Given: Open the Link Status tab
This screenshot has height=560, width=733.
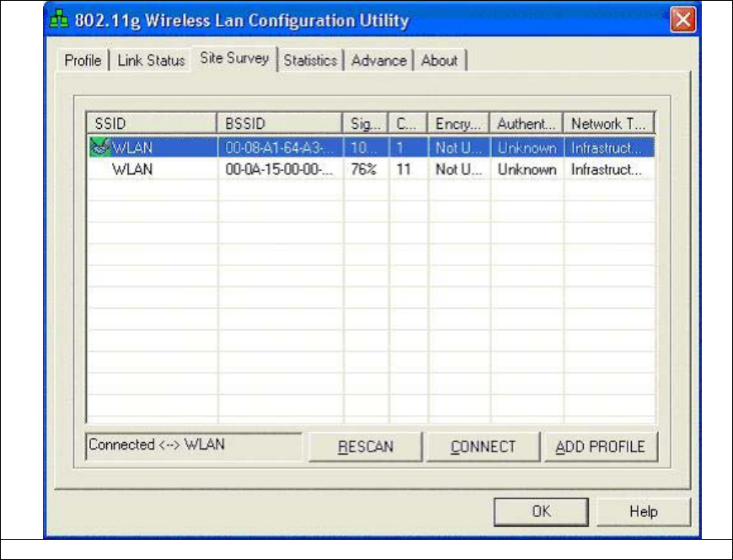Looking at the screenshot, I should pos(151,61).
